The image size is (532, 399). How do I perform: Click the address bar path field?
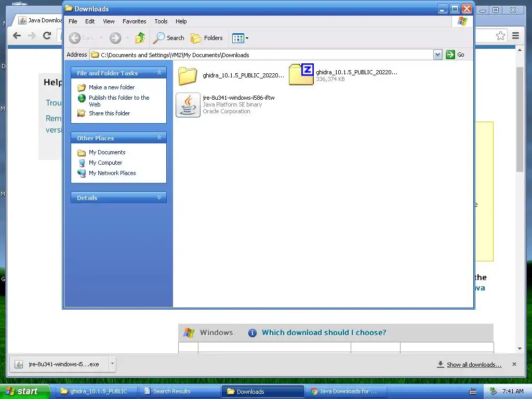pos(262,55)
